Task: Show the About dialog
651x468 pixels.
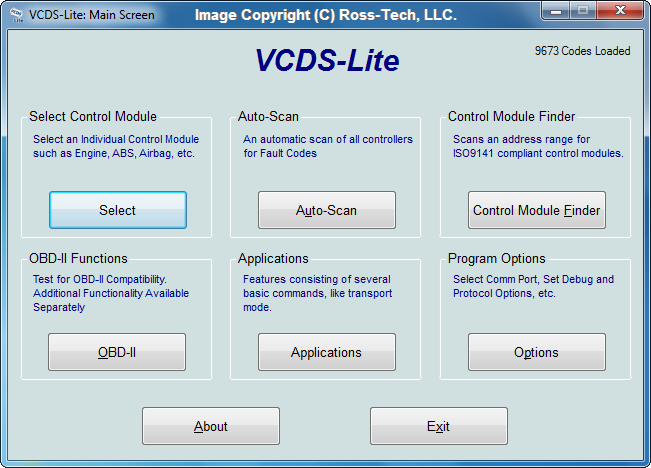Action: tap(211, 426)
